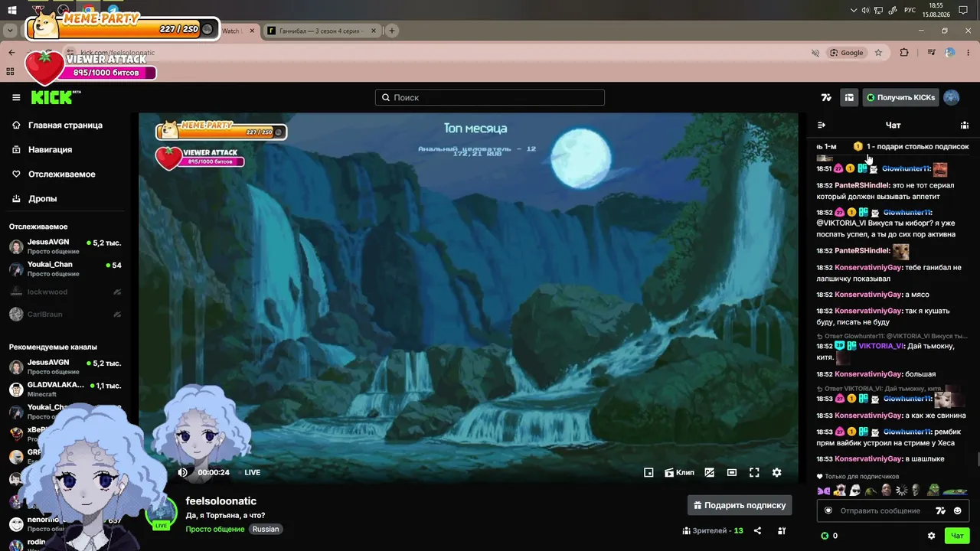The image size is (980, 551).
Task: Mute the stream volume
Action: 183,472
